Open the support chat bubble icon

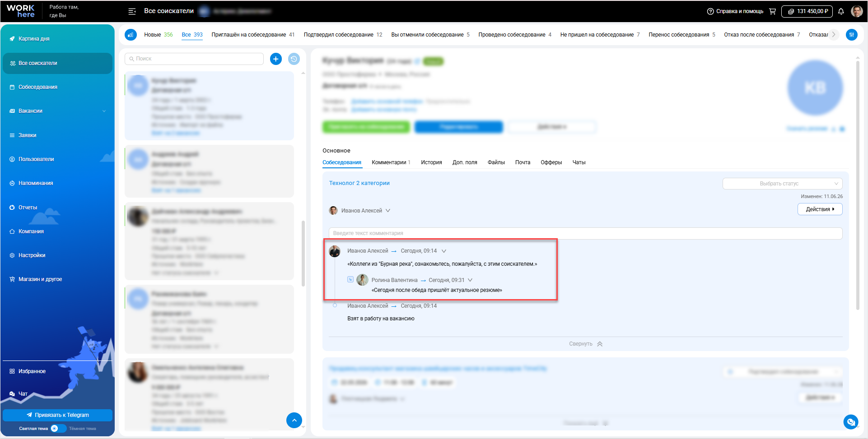click(851, 422)
